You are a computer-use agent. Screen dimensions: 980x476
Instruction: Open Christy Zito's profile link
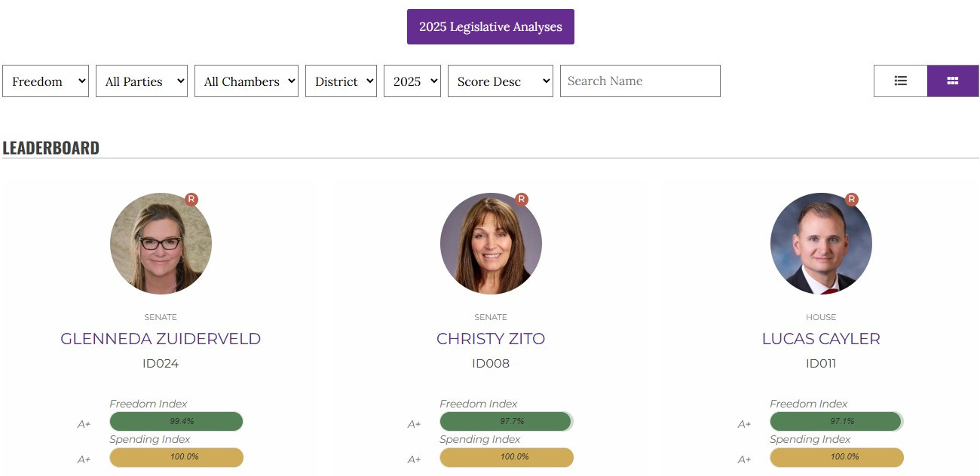pyautogui.click(x=491, y=339)
